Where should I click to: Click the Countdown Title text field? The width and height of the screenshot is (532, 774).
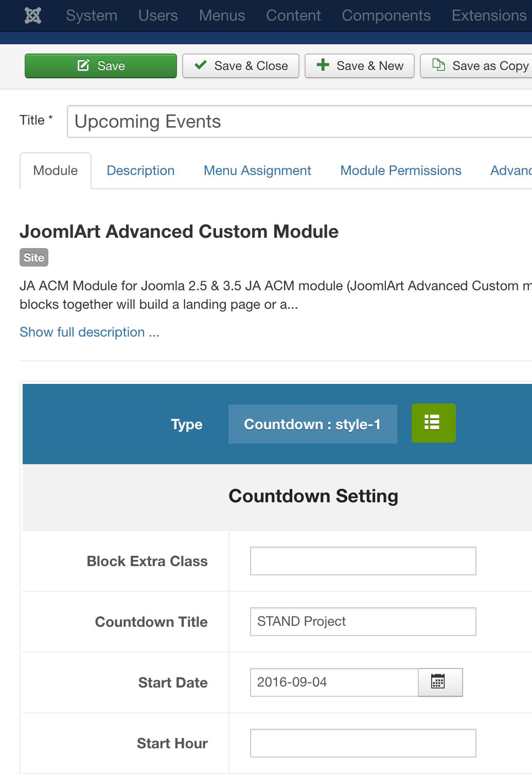point(363,622)
